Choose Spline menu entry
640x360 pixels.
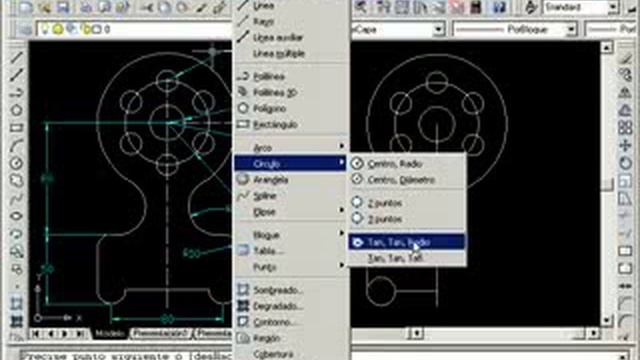point(291,196)
